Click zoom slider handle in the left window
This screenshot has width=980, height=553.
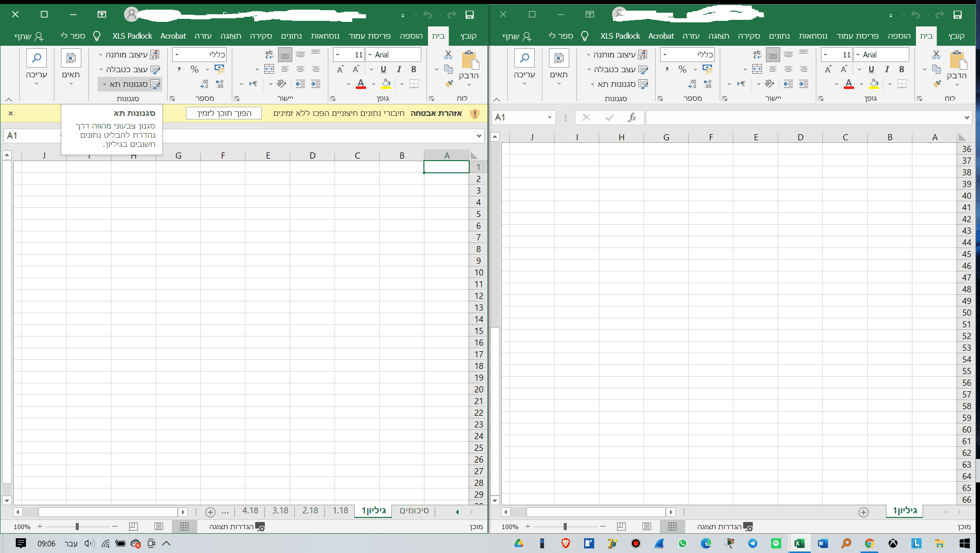[x=77, y=527]
